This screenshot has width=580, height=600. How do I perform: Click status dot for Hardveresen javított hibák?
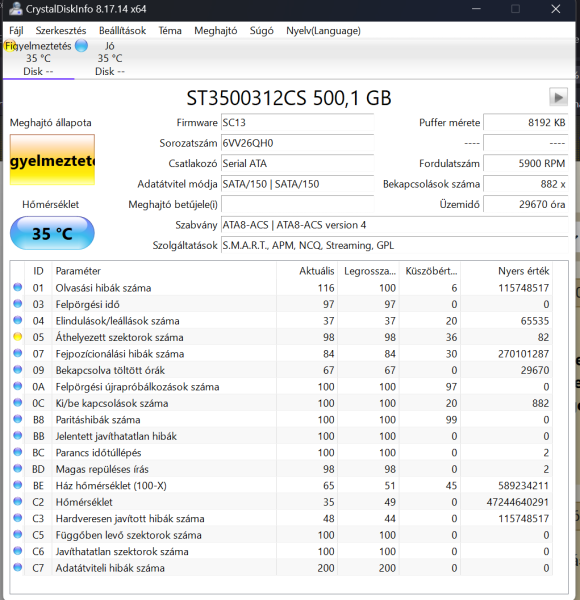17,518
